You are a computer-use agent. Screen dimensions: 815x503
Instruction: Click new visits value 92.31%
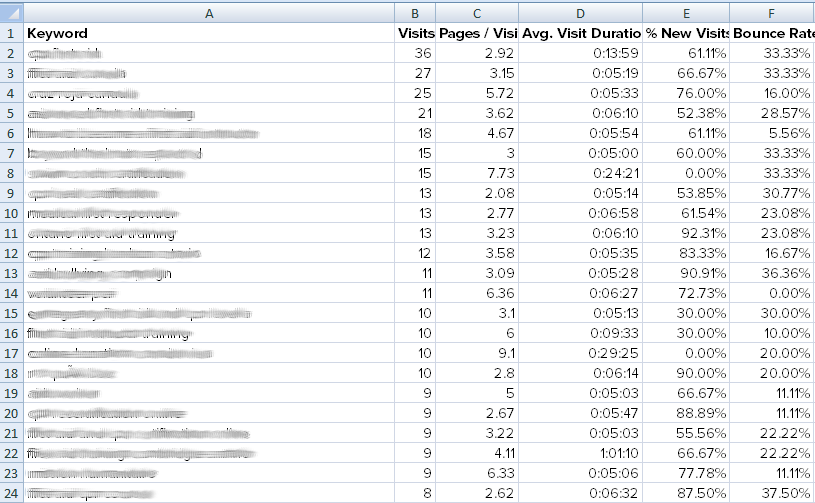point(686,233)
